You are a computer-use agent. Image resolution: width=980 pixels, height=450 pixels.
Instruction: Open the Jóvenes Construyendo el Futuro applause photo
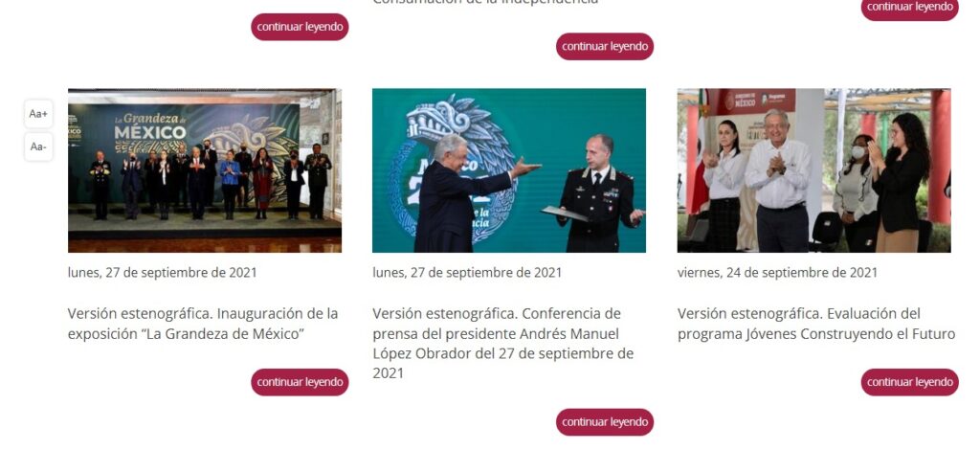[813, 170]
